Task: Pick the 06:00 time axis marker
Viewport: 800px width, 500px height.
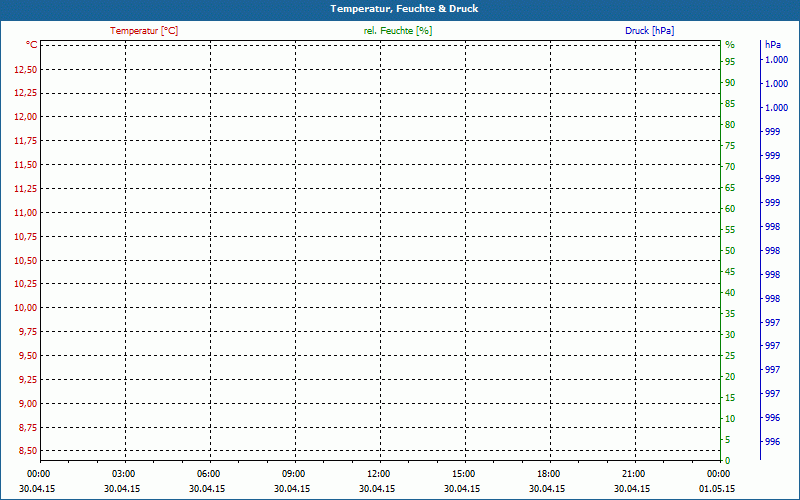Action: tap(208, 473)
